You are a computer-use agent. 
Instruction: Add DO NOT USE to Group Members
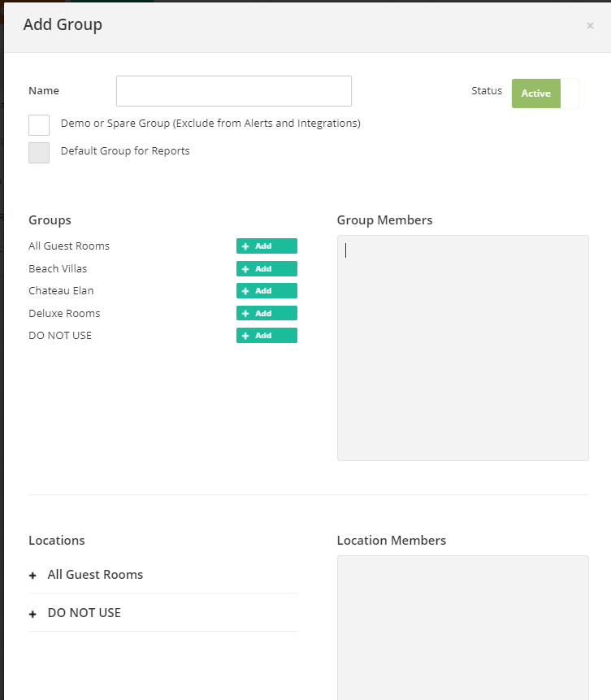pos(266,335)
